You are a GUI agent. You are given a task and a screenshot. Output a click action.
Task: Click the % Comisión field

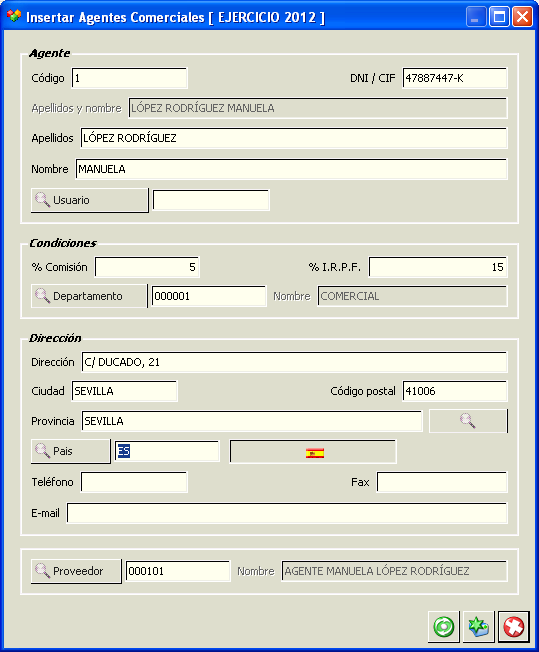pyautogui.click(x=147, y=267)
